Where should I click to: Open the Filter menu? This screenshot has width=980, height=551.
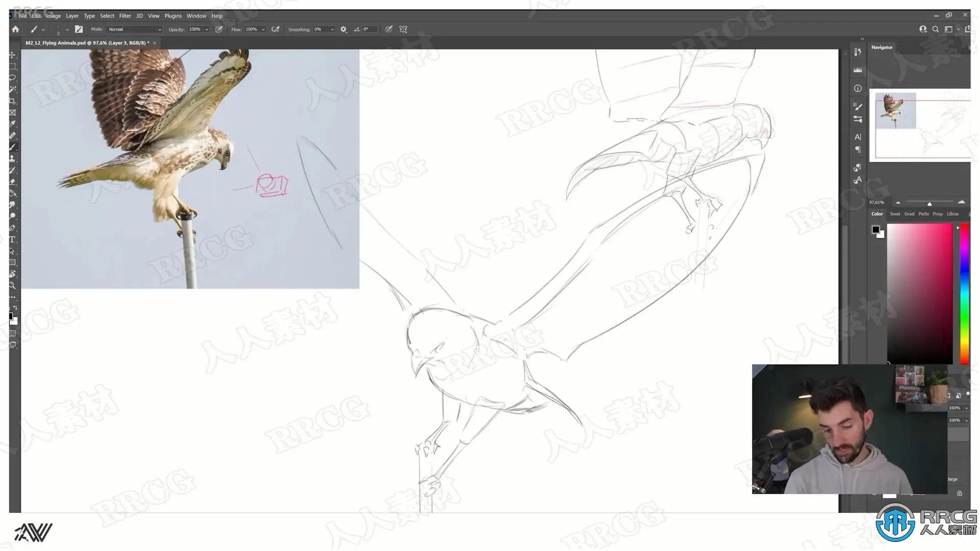pos(125,16)
